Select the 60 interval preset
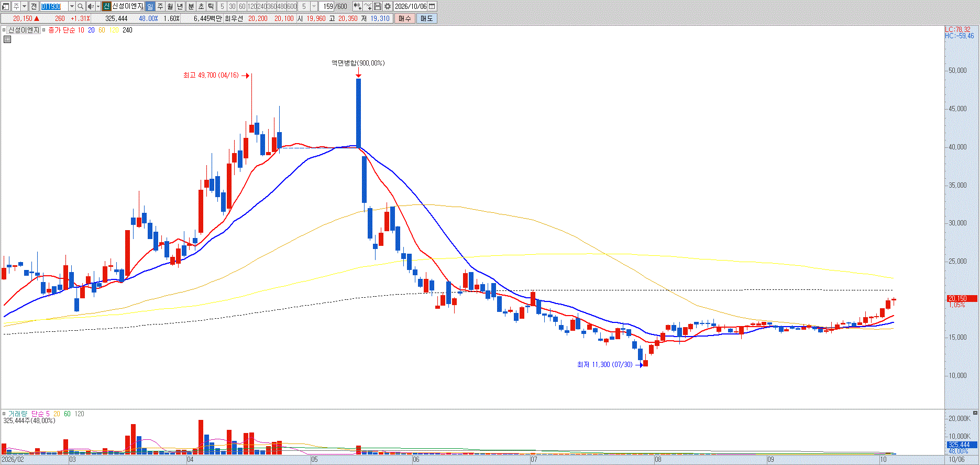This screenshot has width=980, height=465. (x=242, y=6)
